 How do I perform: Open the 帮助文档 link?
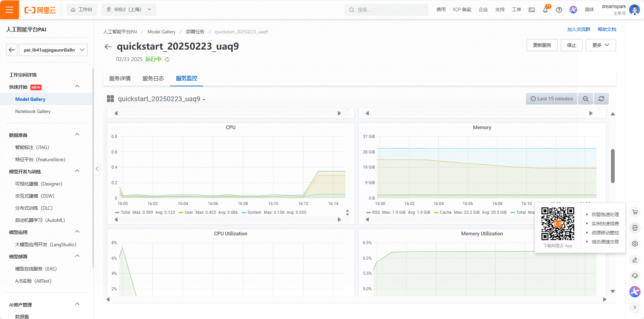tap(607, 29)
